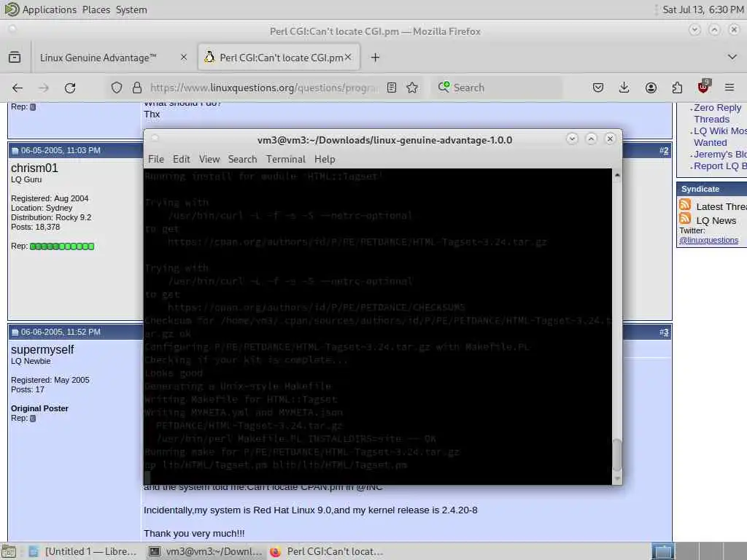Click username chrism01
Screen dimensions: 747x560
(x=34, y=168)
